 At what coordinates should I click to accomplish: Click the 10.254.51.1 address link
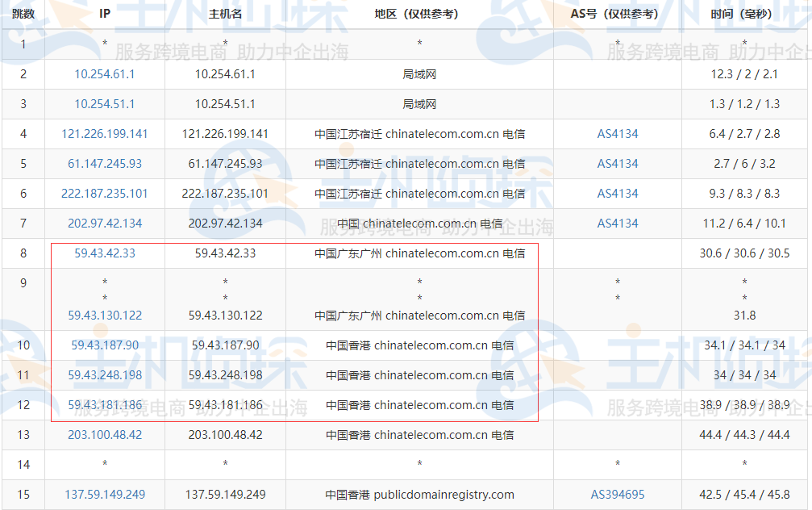[104, 103]
